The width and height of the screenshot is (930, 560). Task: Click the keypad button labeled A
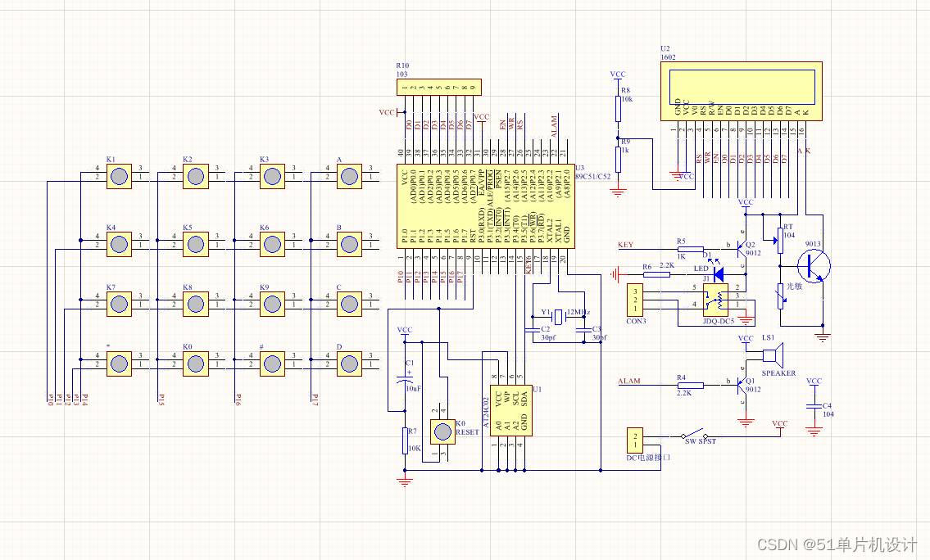[x=349, y=177]
